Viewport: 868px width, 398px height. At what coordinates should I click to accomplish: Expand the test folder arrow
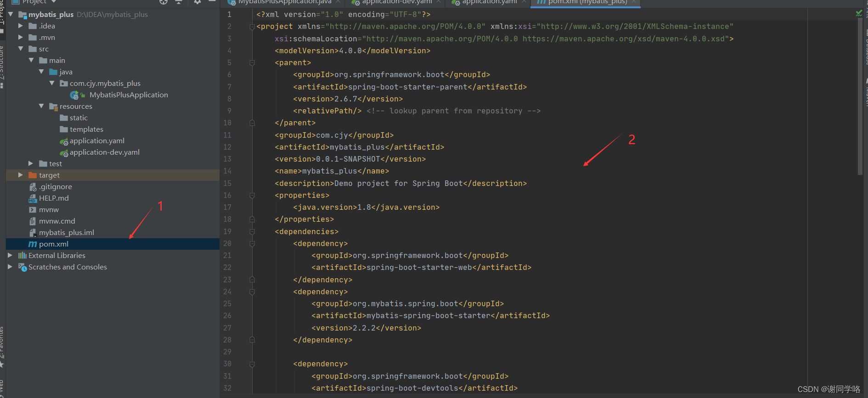31,163
